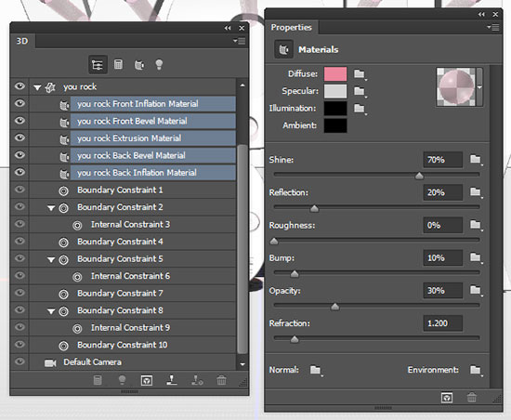The height and width of the screenshot is (420, 511).
Task: Click the Shine slider handle
Action: 419,176
